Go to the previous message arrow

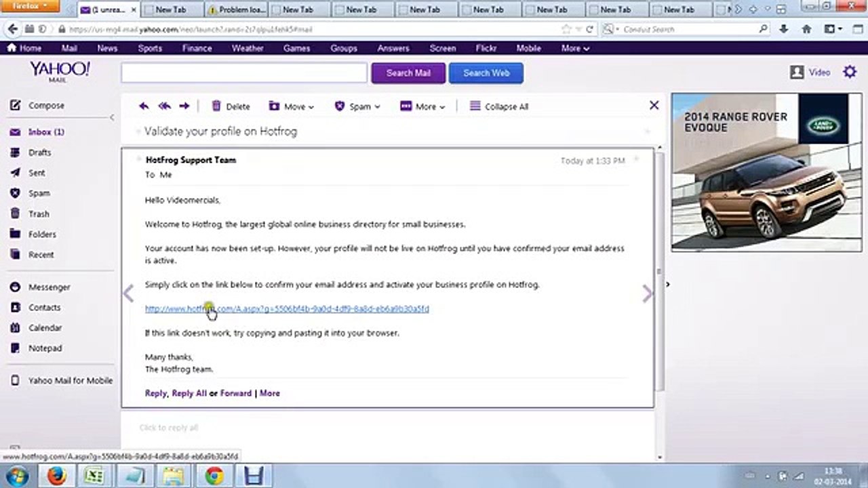(x=128, y=293)
